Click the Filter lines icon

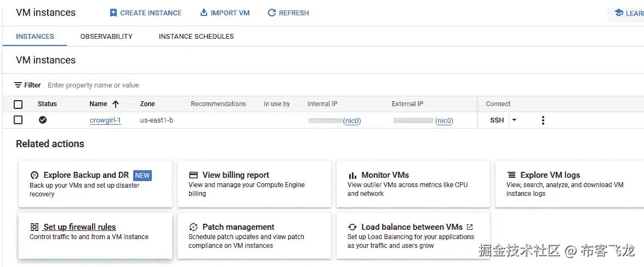point(18,85)
